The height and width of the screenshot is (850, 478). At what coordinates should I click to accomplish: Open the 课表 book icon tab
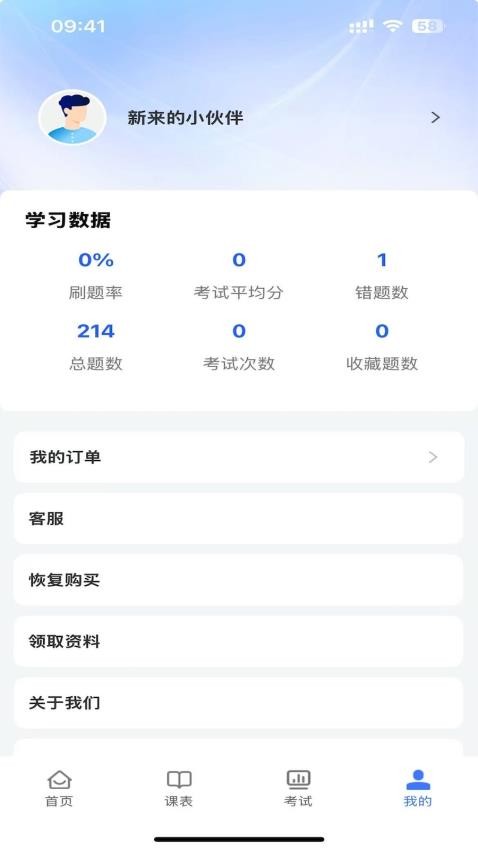[x=179, y=780]
